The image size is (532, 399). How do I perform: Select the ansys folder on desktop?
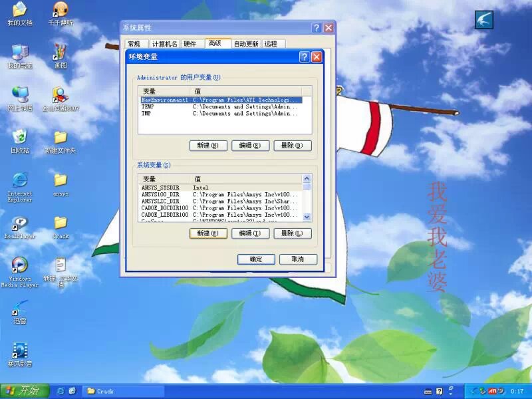61,180
